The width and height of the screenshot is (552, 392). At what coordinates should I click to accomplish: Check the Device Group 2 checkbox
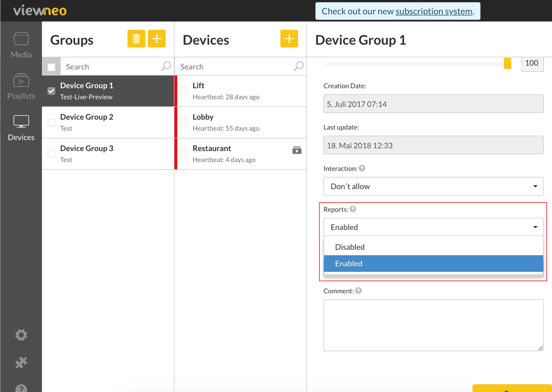click(51, 122)
